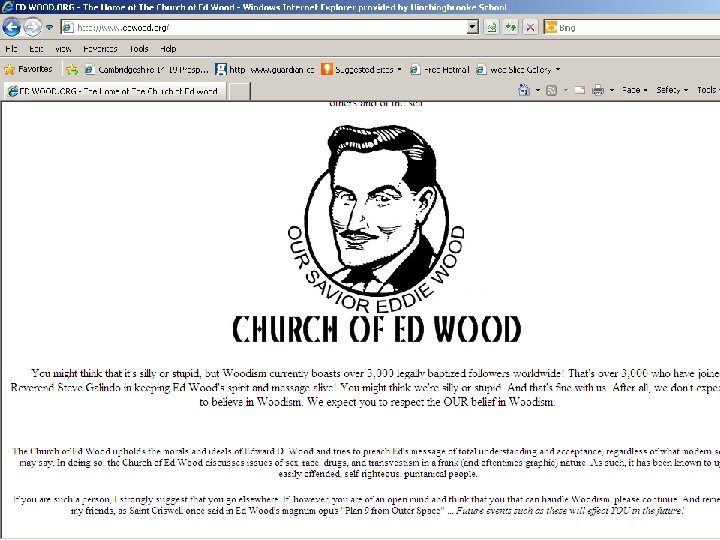Click the guardian favorite's site icon

221,69
